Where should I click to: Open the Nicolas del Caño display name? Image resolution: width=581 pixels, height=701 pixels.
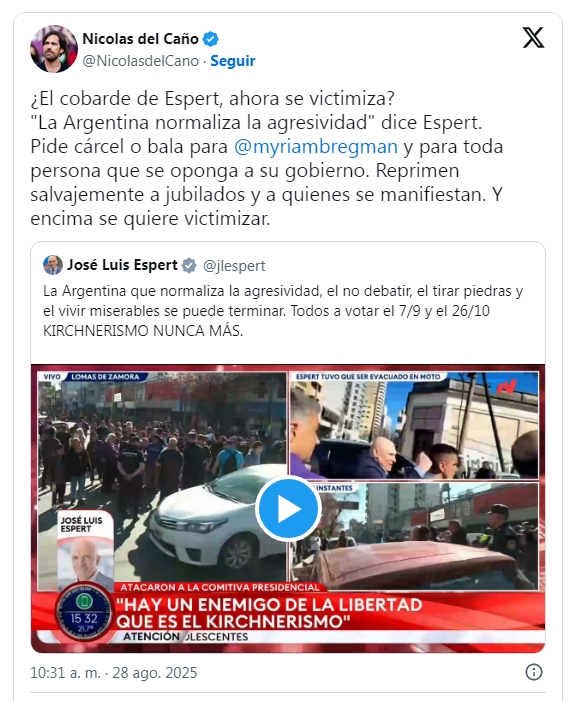pyautogui.click(x=140, y=39)
